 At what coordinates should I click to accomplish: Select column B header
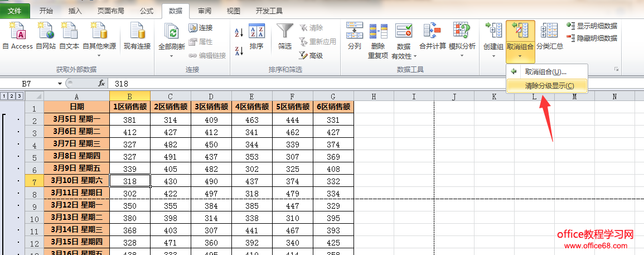pos(130,96)
